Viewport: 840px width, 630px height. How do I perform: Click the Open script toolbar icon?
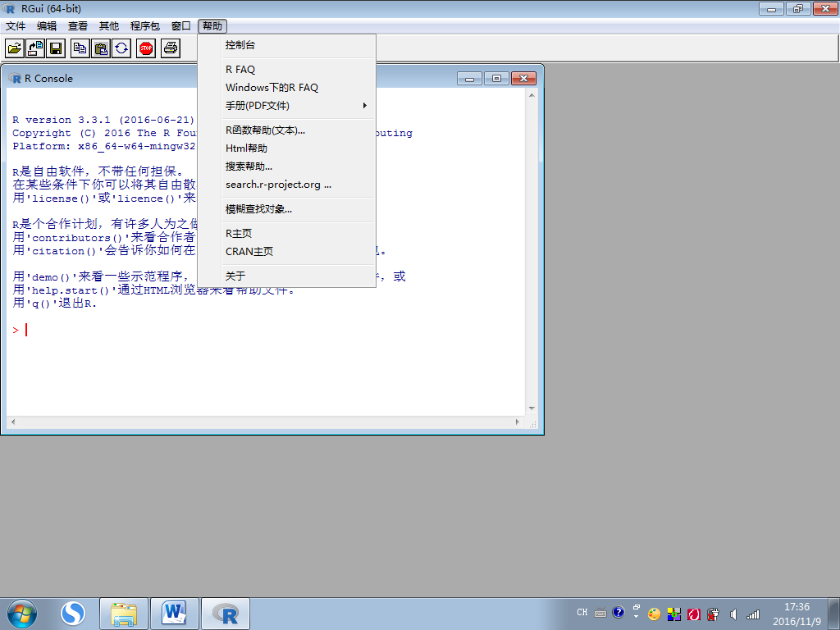point(15,48)
